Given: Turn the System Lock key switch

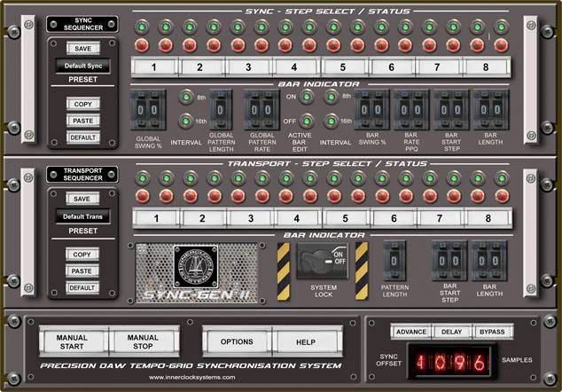Looking at the screenshot, I should point(322,261).
